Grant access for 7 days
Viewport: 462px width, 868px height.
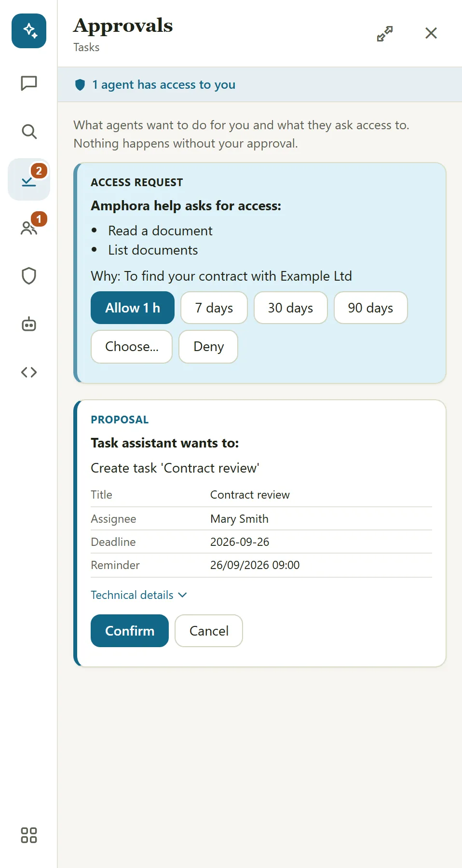(x=214, y=308)
